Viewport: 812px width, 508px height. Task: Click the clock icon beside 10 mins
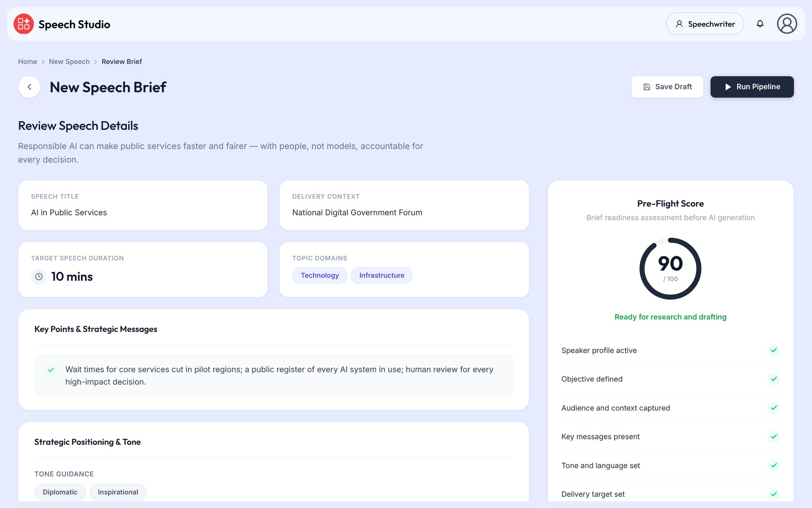39,277
